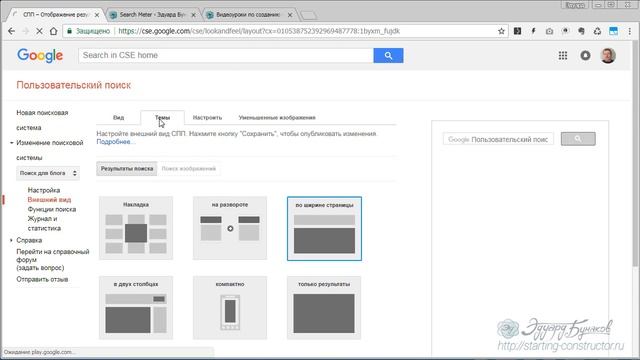
Task: Switch to the Видеоуроки по созданию browser tab
Action: pyautogui.click(x=247, y=15)
